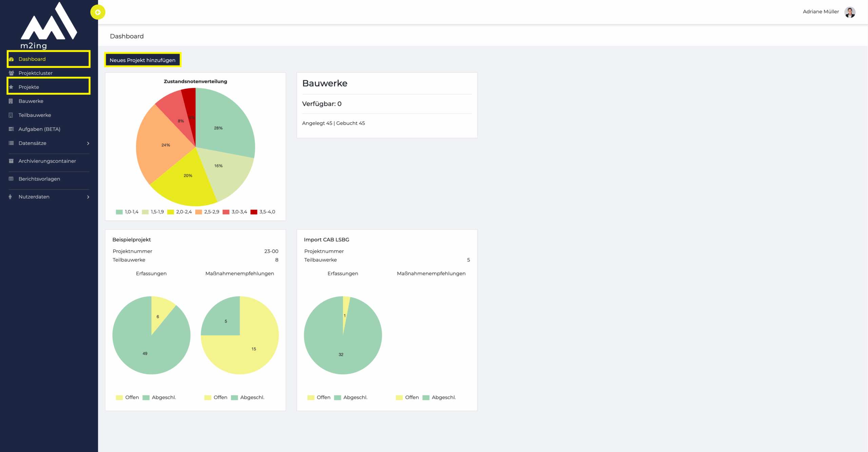Click the yellow sidebar collapse arrow button

[x=98, y=12]
